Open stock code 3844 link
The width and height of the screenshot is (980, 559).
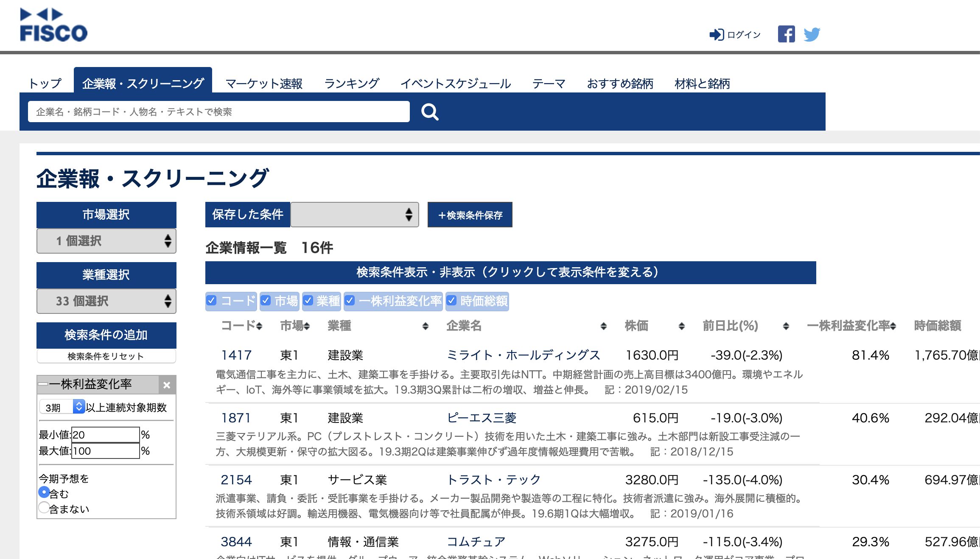pos(236,542)
